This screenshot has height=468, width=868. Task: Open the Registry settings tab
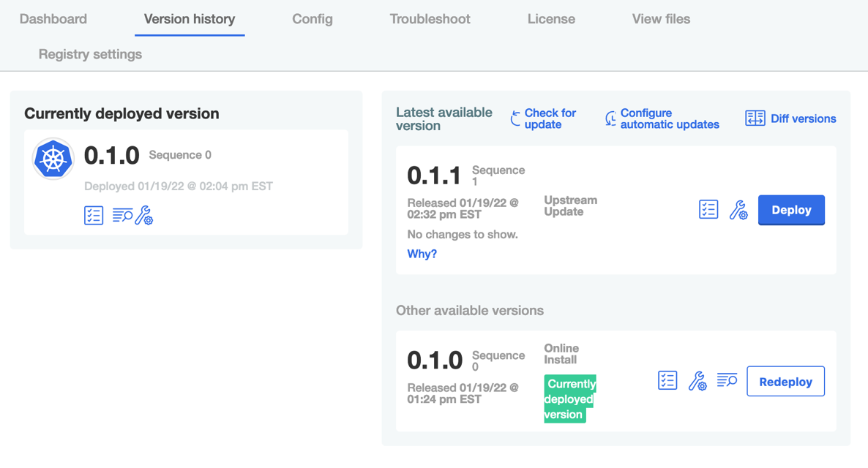90,54
